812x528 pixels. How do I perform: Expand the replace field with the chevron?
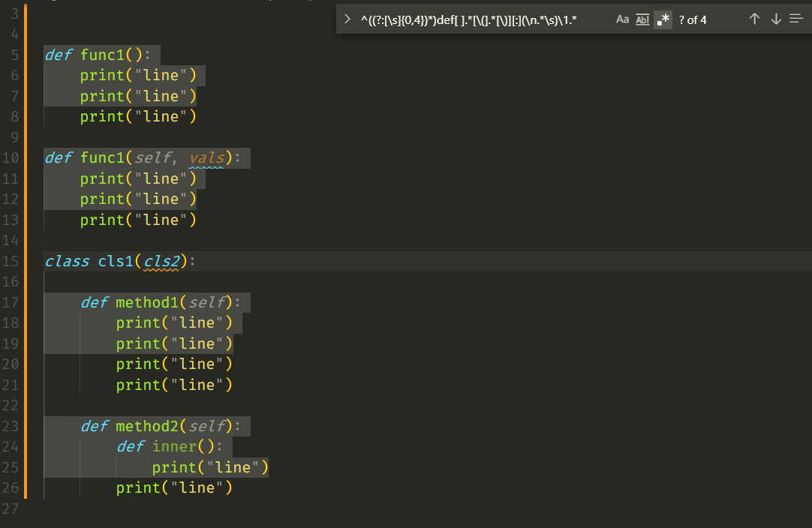coord(347,19)
